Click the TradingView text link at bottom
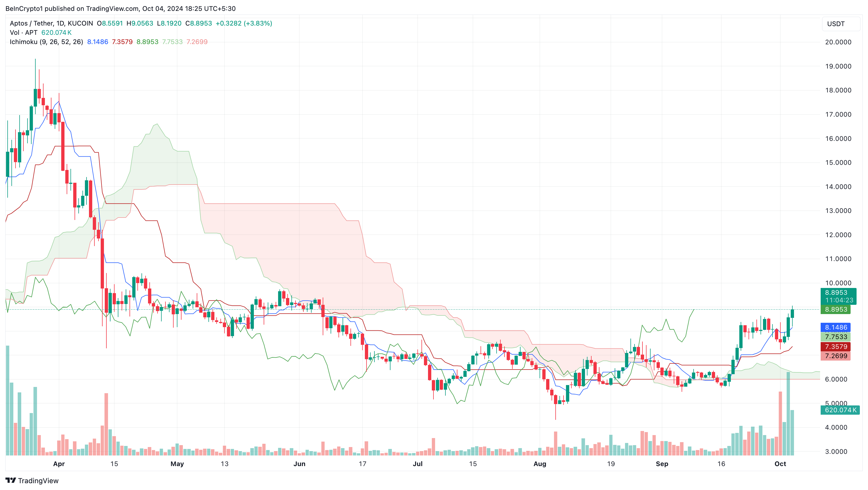The width and height of the screenshot is (868, 490). [38, 480]
